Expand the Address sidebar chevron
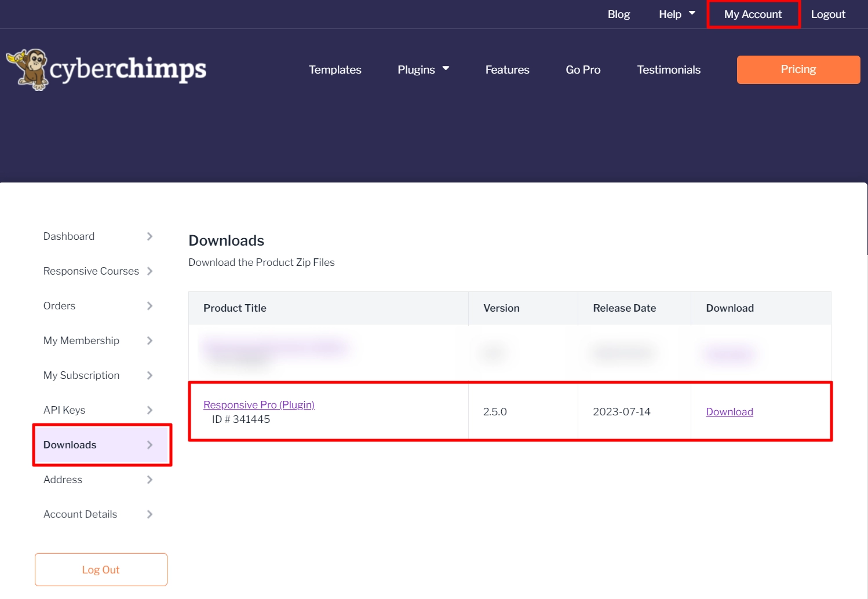 (x=150, y=480)
